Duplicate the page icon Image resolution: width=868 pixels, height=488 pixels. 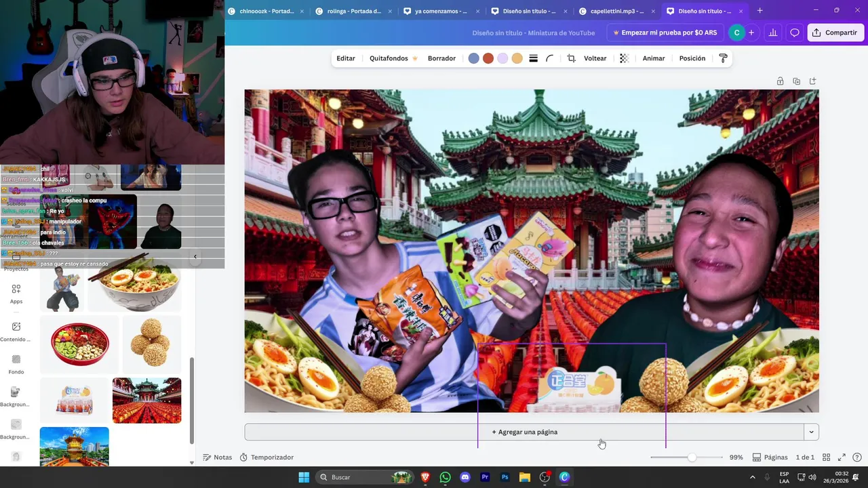tap(796, 81)
